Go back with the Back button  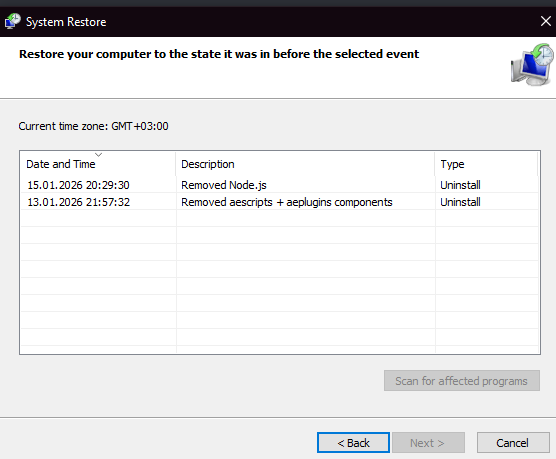[354, 442]
